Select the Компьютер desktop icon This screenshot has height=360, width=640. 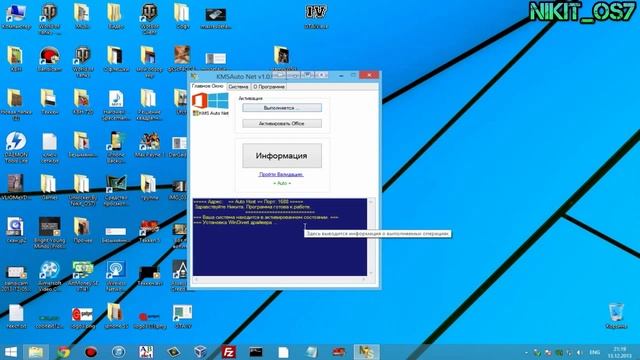click(16, 17)
